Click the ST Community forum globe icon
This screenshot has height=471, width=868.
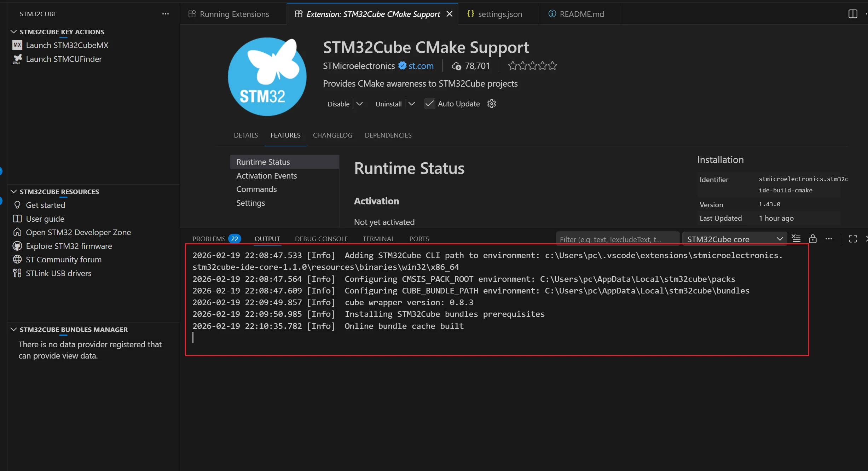pos(17,260)
